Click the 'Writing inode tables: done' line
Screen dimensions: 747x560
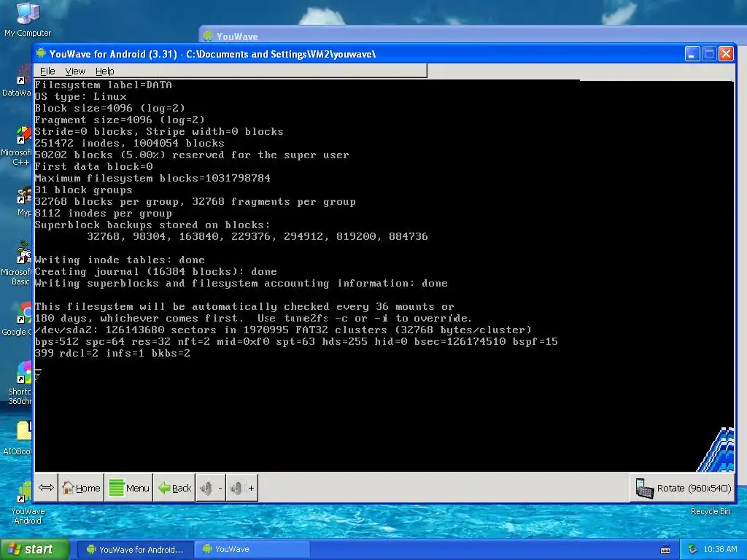120,260
